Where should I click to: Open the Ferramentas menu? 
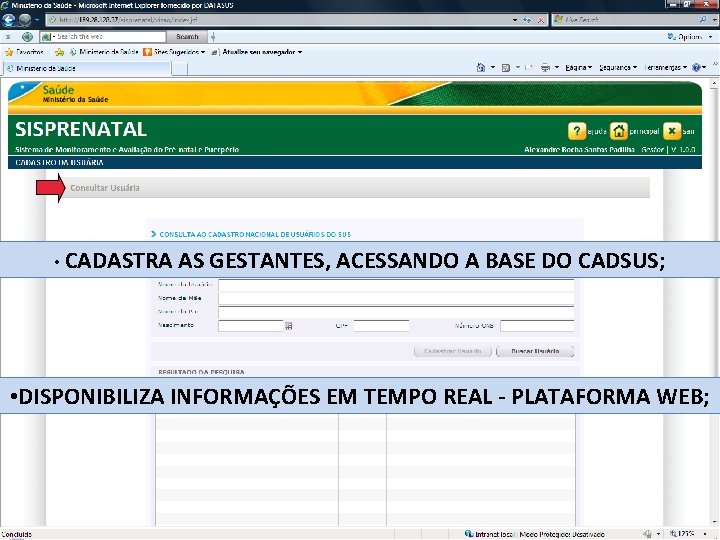point(665,68)
